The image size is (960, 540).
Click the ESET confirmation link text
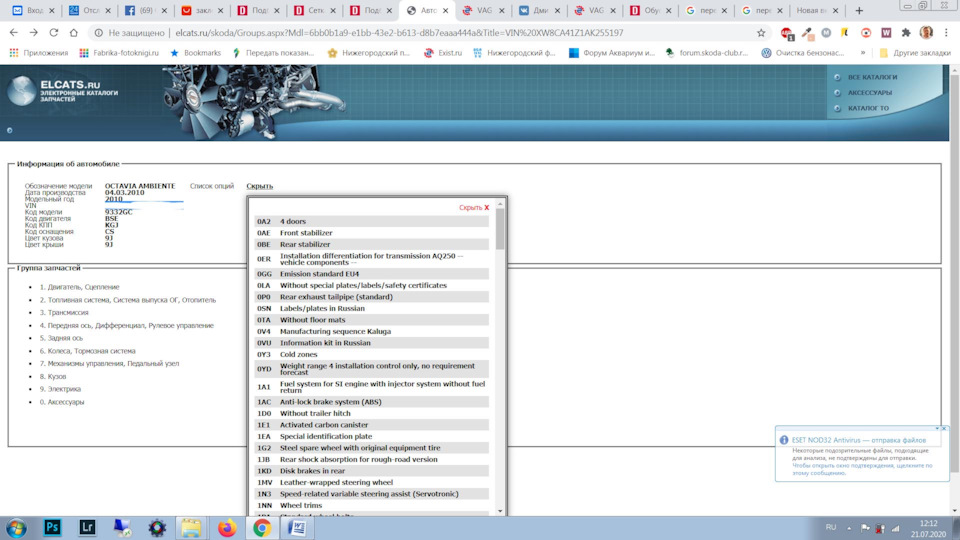click(862, 469)
